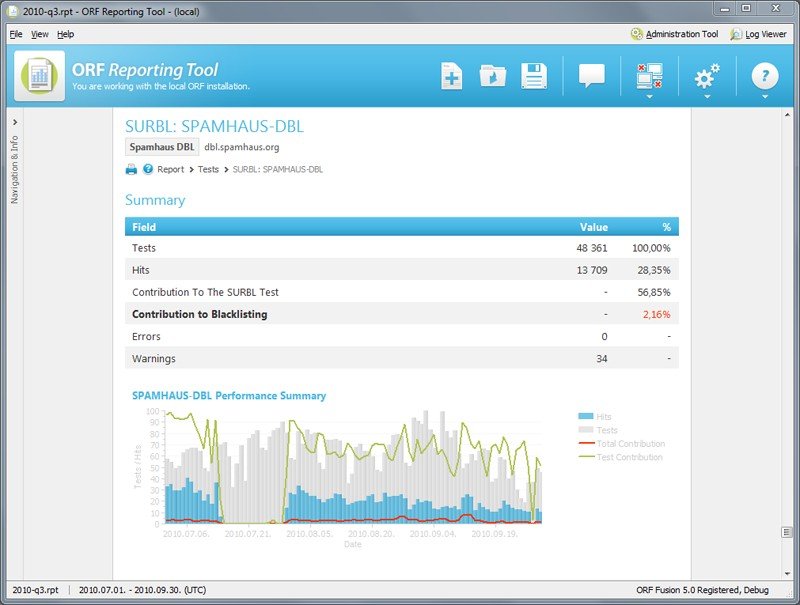Image resolution: width=800 pixels, height=605 pixels.
Task: Open the settings gear
Action: [706, 73]
